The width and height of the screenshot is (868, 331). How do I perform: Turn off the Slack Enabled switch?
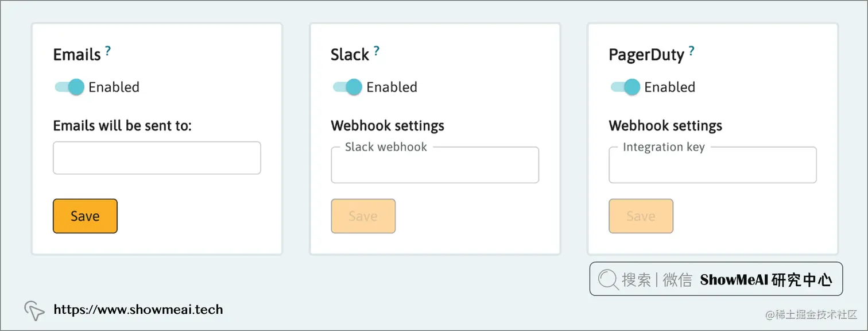coord(347,87)
